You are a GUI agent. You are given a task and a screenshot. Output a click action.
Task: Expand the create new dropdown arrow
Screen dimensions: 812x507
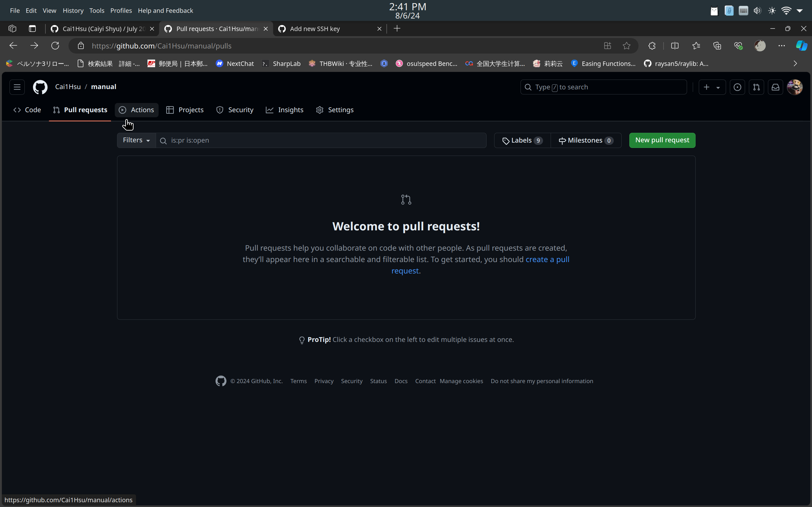719,87
